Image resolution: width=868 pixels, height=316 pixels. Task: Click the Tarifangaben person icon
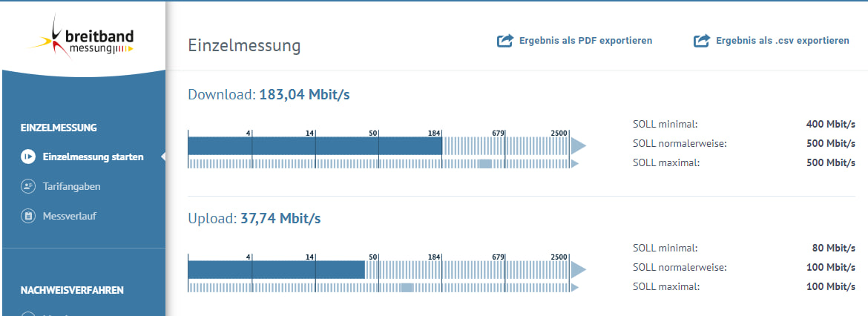[27, 186]
